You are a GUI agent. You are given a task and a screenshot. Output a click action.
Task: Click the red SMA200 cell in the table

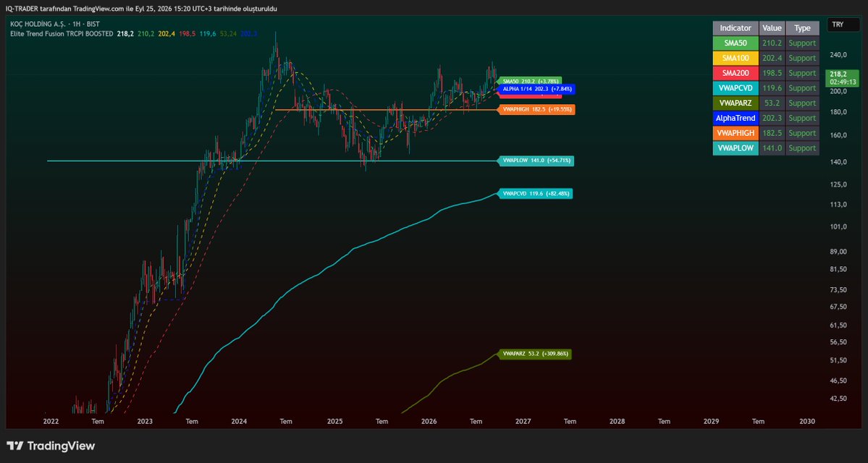(735, 73)
